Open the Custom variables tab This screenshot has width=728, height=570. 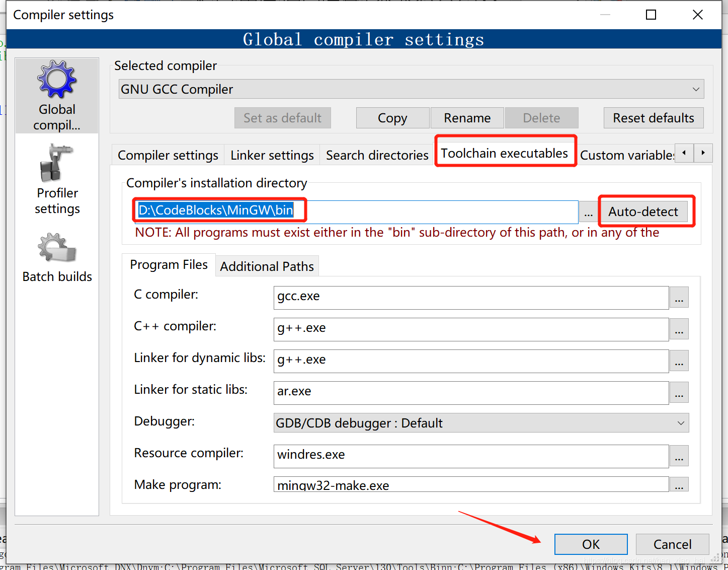pos(627,155)
